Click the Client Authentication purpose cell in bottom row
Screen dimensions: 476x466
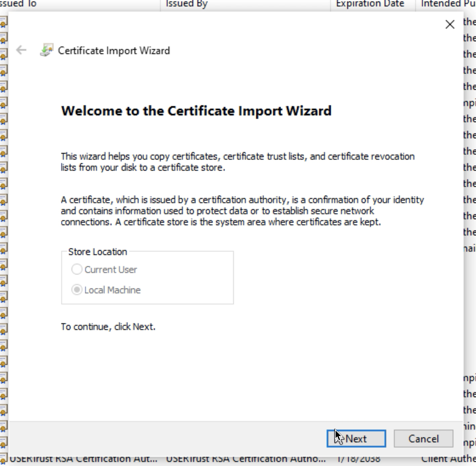point(448,460)
